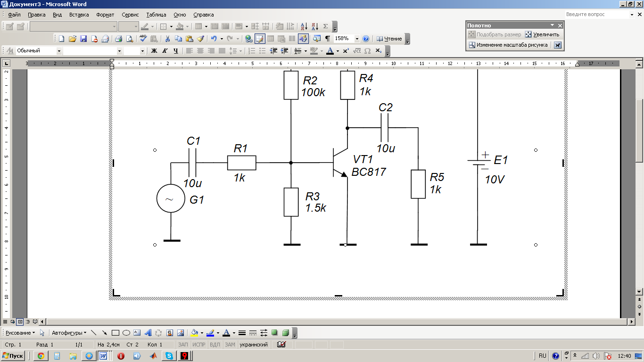644x362 pixels.
Task: Choose the Select Objects arrow pointer
Action: pos(42,333)
